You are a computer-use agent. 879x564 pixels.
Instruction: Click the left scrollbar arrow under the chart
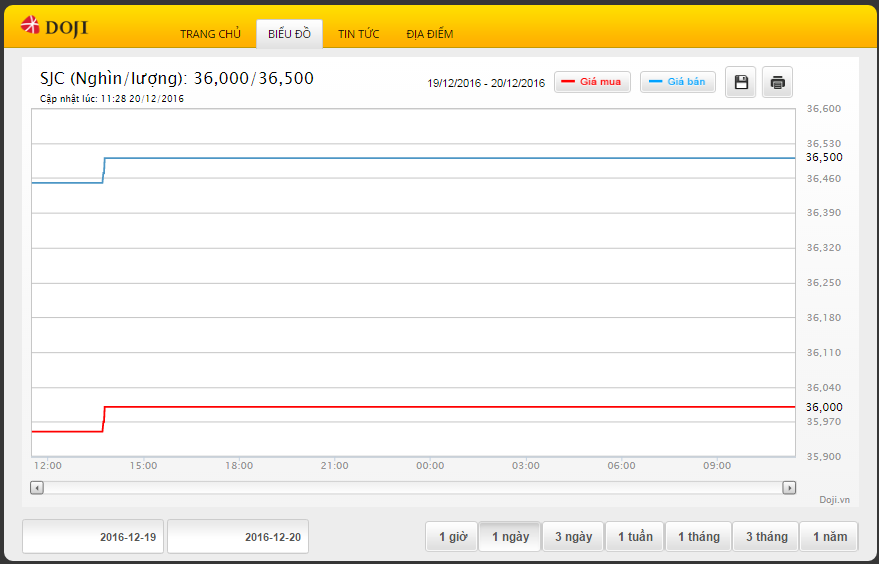tap(37, 488)
